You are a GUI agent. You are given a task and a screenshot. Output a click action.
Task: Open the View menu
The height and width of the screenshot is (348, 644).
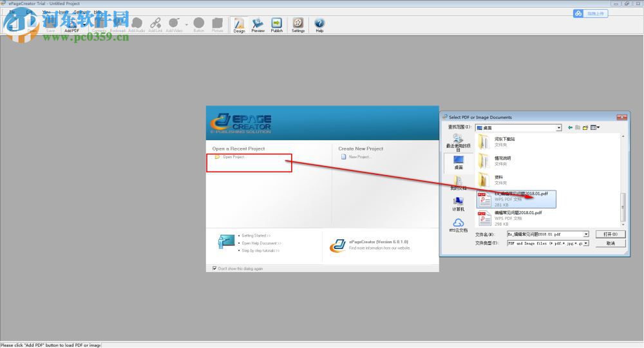pyautogui.click(x=46, y=12)
